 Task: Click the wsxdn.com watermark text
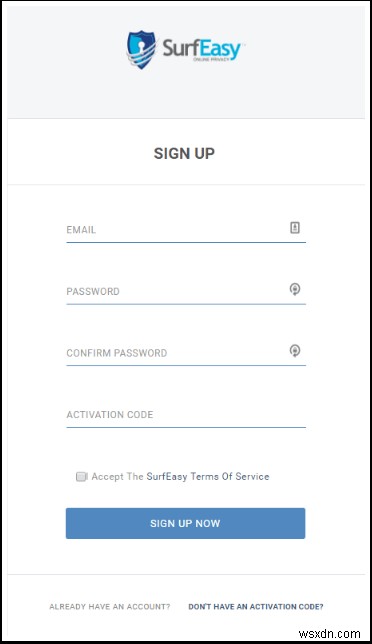(330, 633)
